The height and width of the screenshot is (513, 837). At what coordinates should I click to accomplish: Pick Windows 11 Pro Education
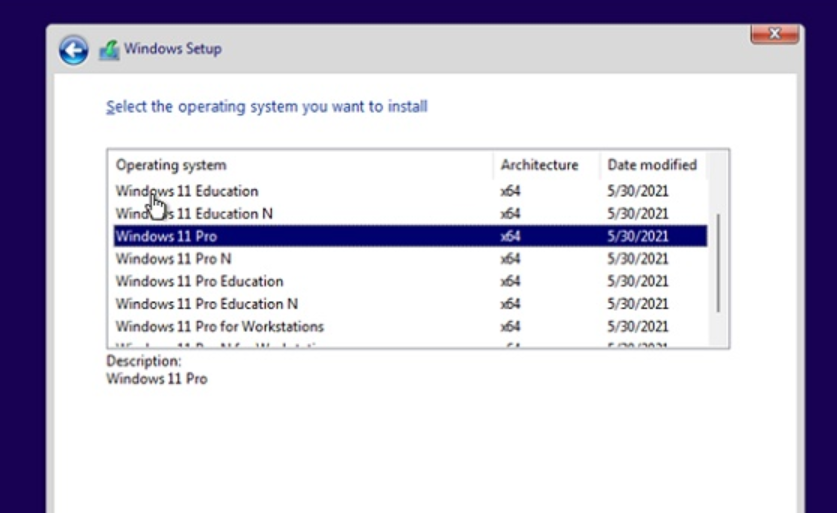click(199, 282)
